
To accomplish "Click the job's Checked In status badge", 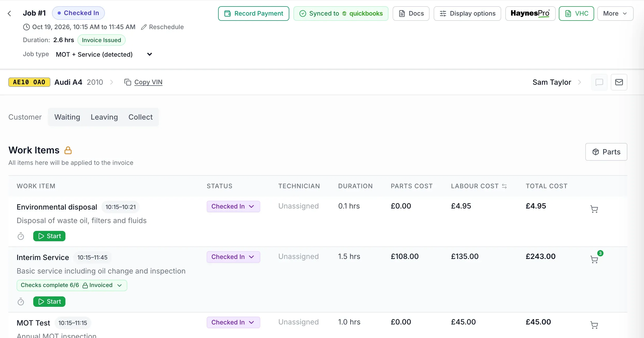I will click(78, 13).
